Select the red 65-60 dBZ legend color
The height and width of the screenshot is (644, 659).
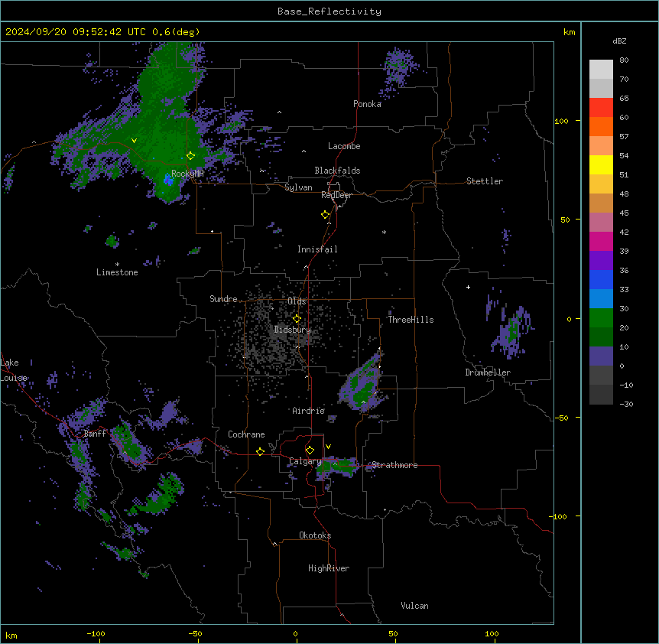[601, 108]
